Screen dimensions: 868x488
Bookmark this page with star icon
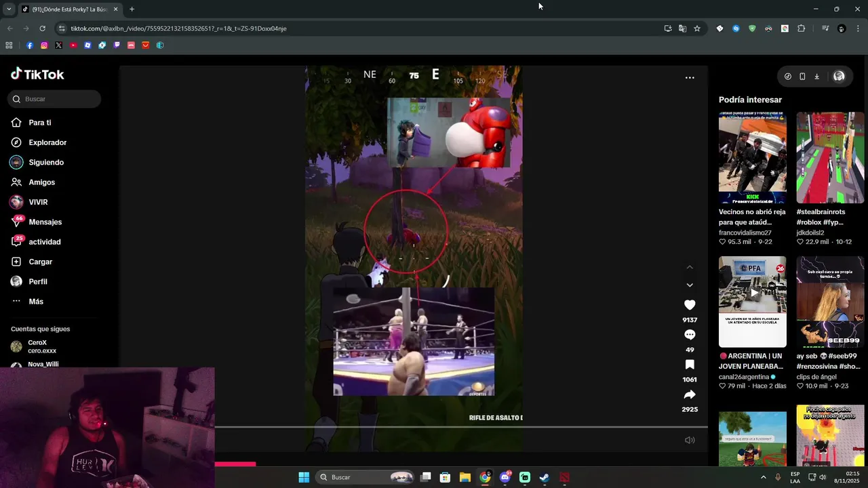coord(696,28)
